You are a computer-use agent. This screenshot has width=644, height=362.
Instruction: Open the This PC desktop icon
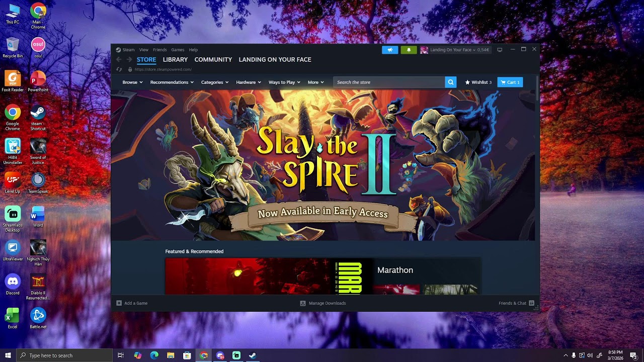[13, 14]
